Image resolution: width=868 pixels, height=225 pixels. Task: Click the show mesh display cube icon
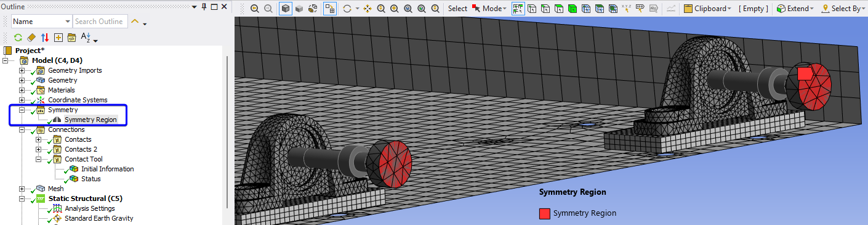(x=313, y=9)
